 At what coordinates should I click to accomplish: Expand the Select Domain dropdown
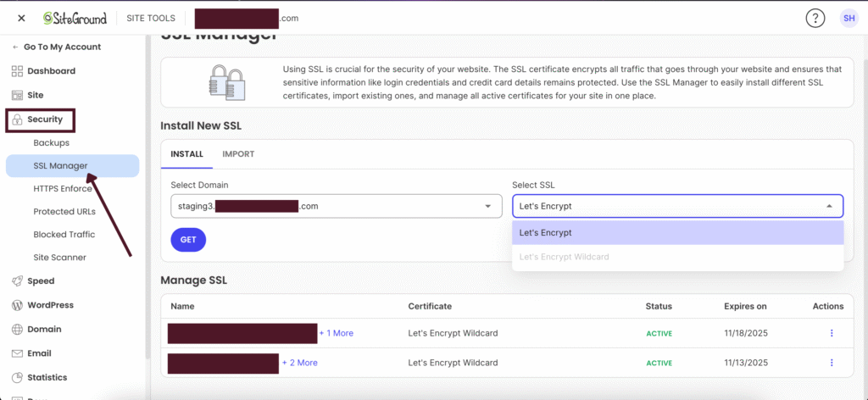coord(336,206)
